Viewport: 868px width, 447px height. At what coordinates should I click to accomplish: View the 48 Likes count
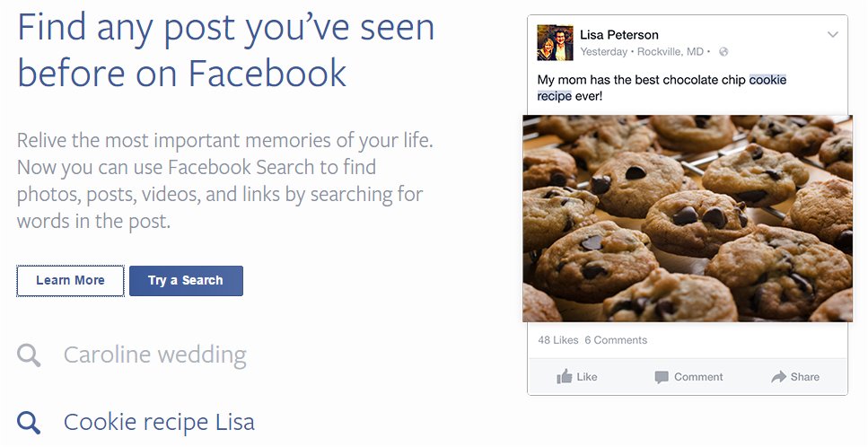(x=558, y=340)
